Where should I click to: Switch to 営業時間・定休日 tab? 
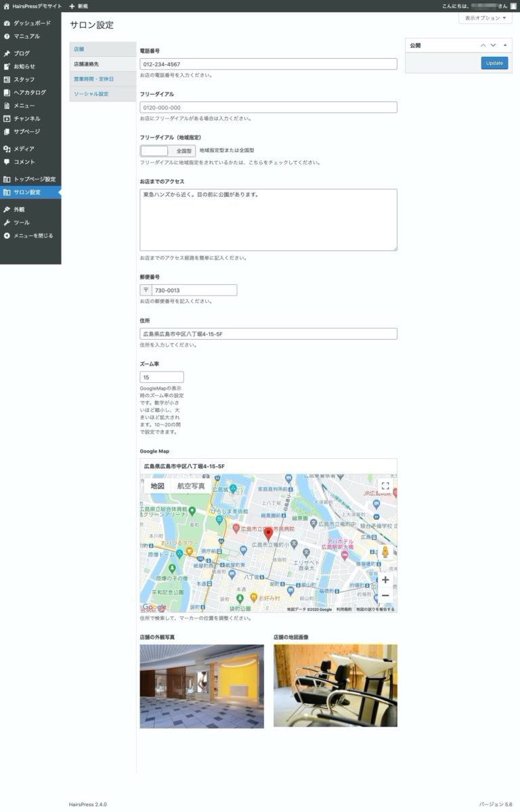(x=93, y=79)
